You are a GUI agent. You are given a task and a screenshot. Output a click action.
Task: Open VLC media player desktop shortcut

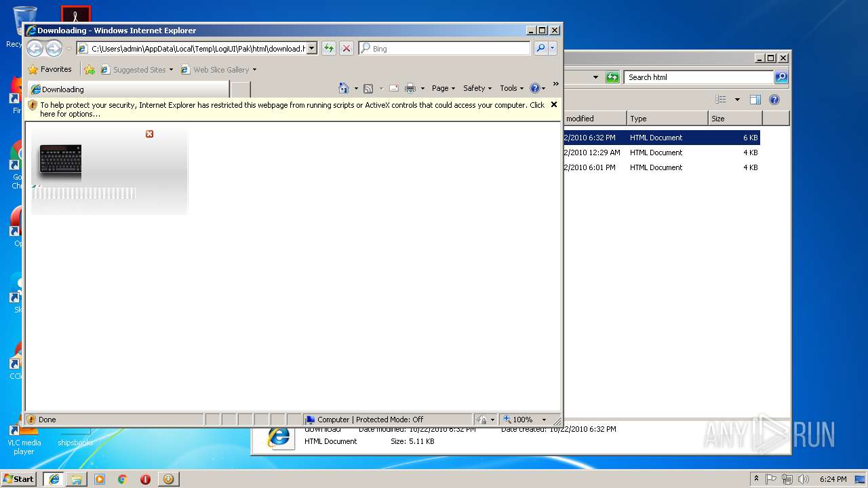coord(24,439)
